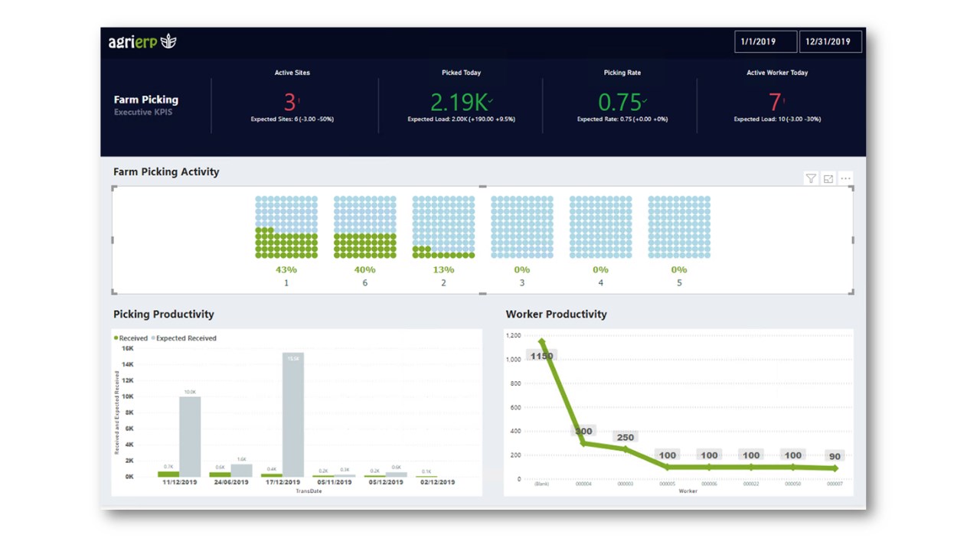Click the Farm Picking title in header
Image resolution: width=980 pixels, height=551 pixels.
click(x=146, y=99)
